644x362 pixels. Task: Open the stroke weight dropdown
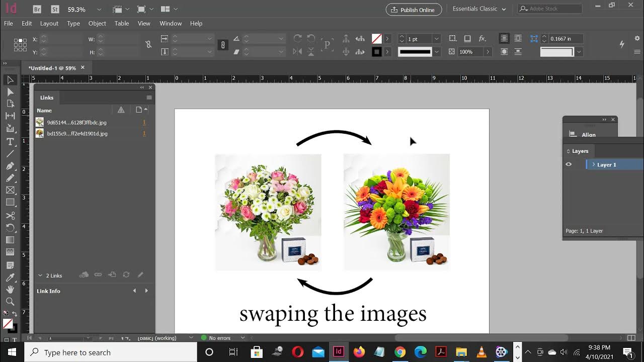[x=436, y=39]
